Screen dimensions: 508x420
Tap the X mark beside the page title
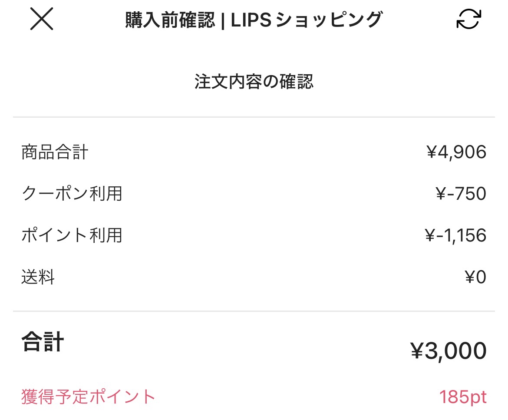point(41,20)
